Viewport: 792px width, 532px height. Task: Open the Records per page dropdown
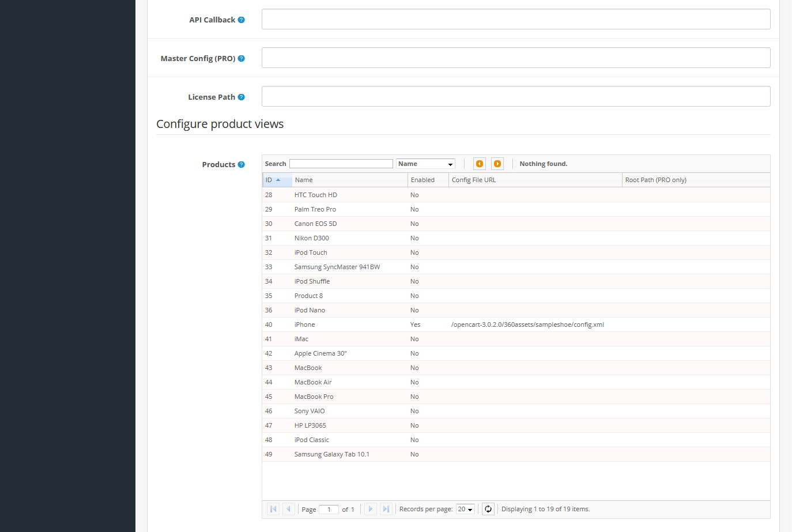465,509
